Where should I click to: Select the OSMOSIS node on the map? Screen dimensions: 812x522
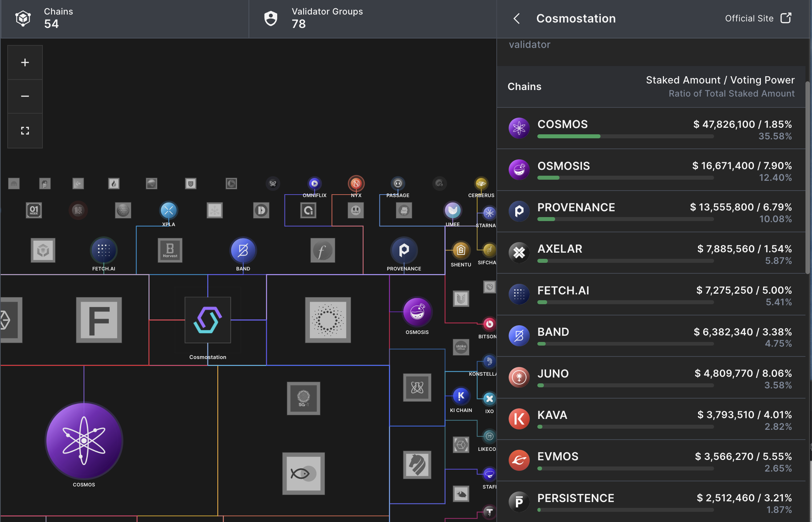click(417, 312)
